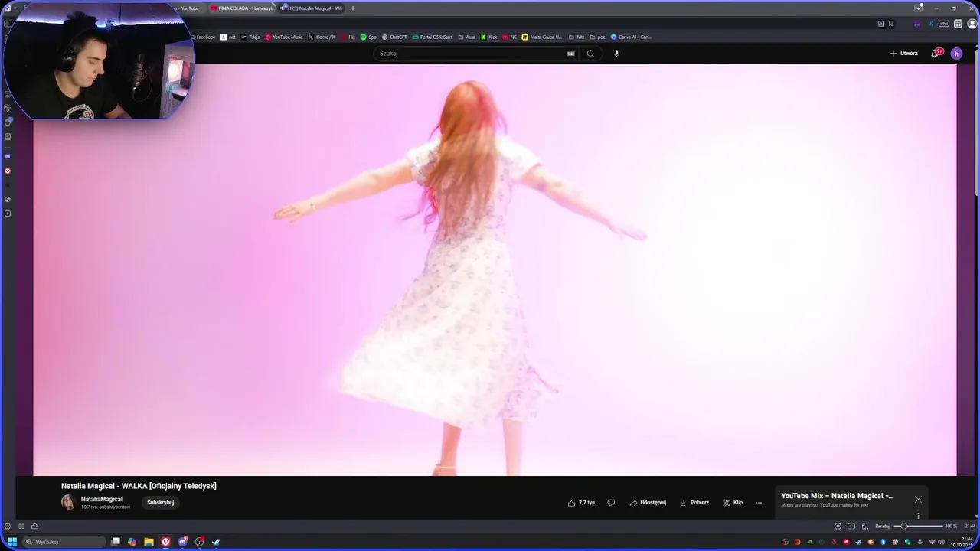This screenshot has width=980, height=551.
Task: Open browser extensions toggle icon
Action: coord(958,24)
